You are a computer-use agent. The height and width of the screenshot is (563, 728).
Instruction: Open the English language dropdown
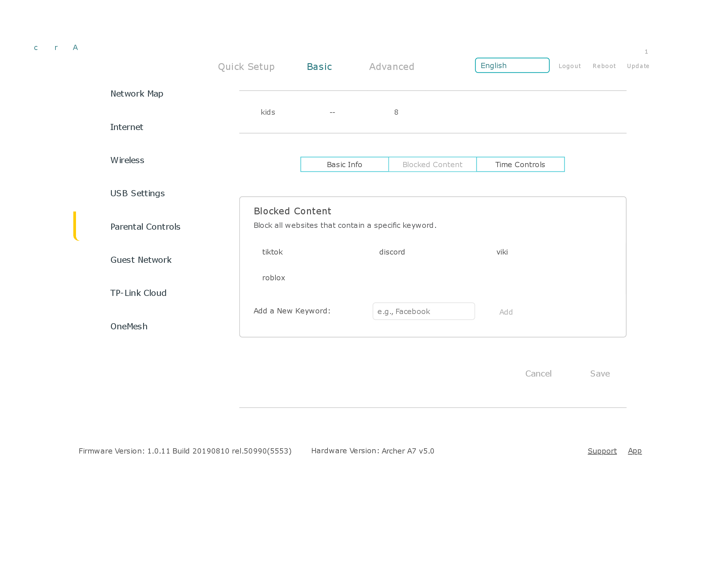pos(512,65)
